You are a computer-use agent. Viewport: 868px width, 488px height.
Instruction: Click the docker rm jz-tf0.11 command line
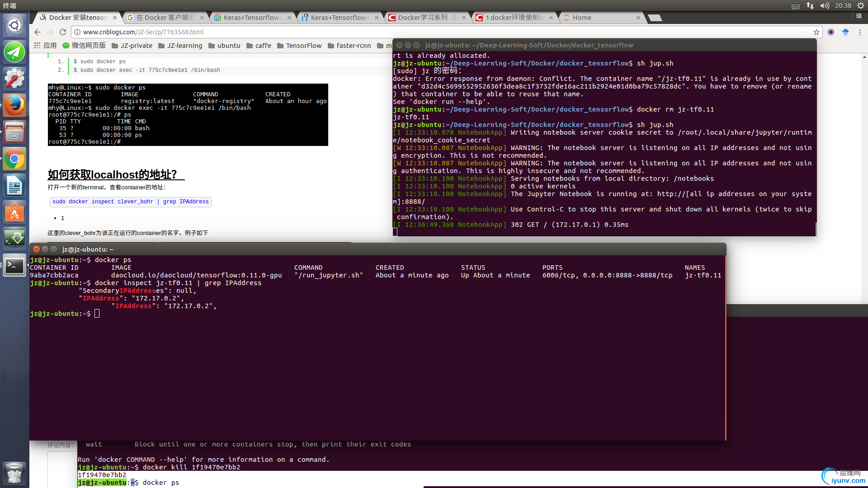553,109
